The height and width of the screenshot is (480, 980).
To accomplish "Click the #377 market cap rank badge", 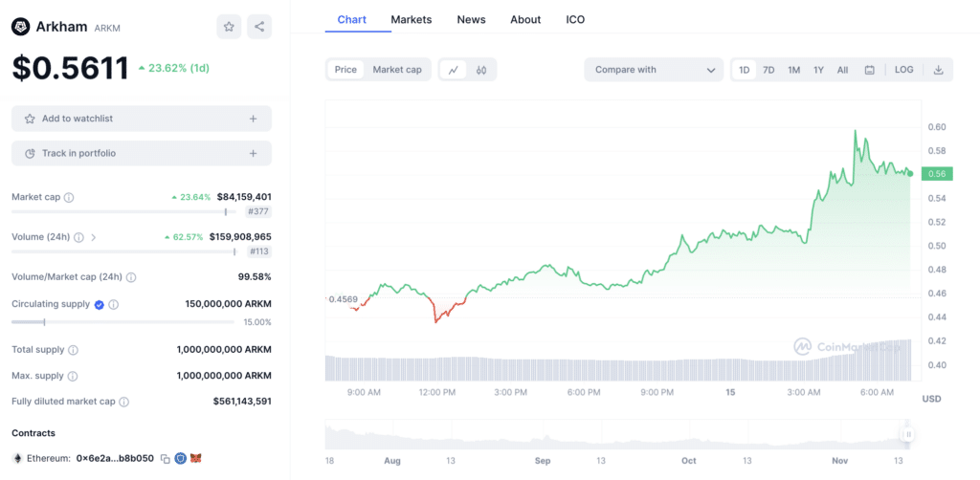I will coord(258,211).
